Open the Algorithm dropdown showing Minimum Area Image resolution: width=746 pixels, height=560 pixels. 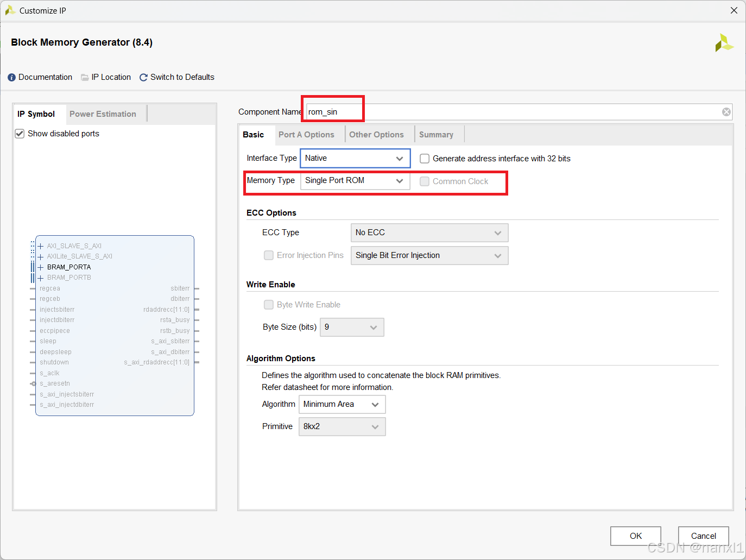(342, 404)
